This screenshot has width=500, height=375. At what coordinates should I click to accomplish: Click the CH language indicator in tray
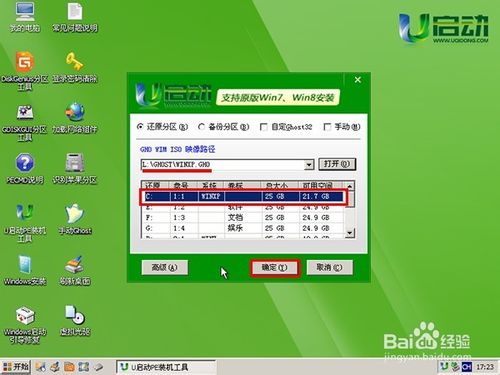[x=467, y=367]
